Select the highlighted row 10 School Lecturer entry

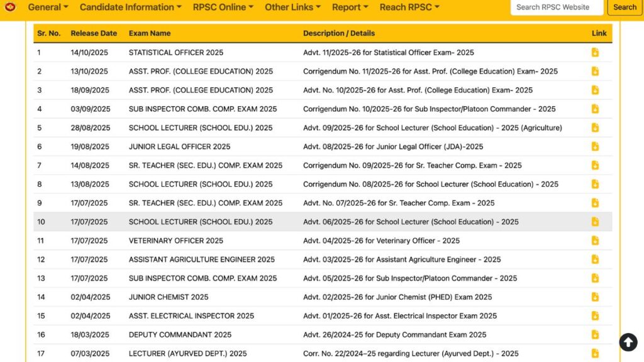point(200,222)
